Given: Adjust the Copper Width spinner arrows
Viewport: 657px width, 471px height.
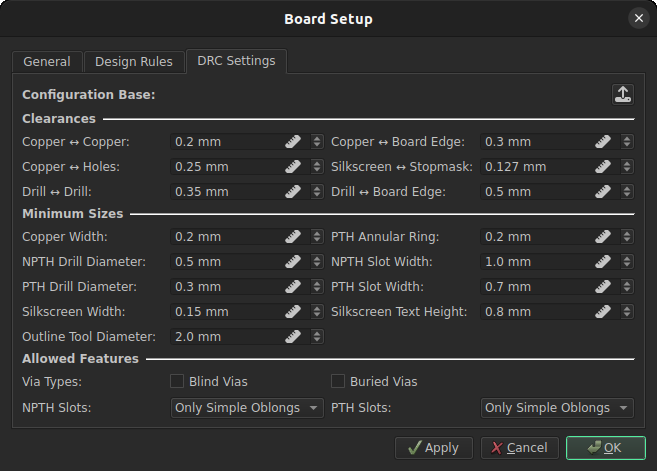Looking at the screenshot, I should click(317, 237).
